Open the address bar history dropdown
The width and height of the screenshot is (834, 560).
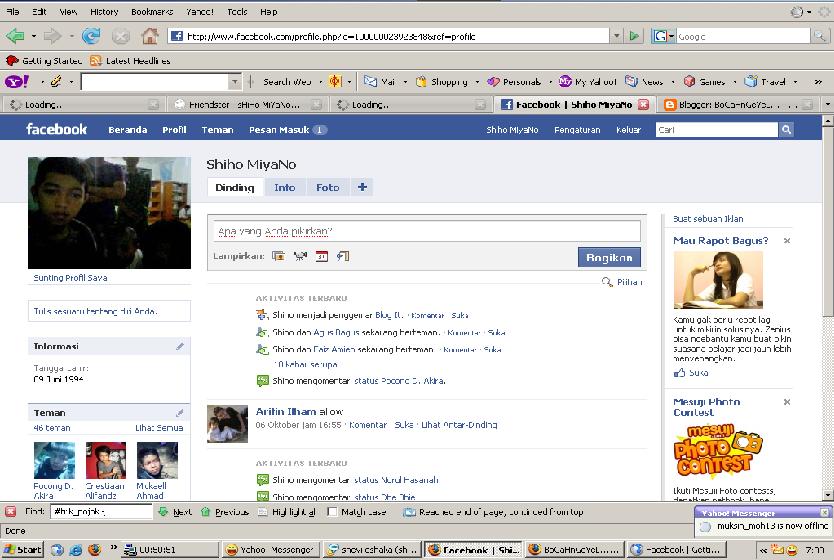click(x=616, y=36)
